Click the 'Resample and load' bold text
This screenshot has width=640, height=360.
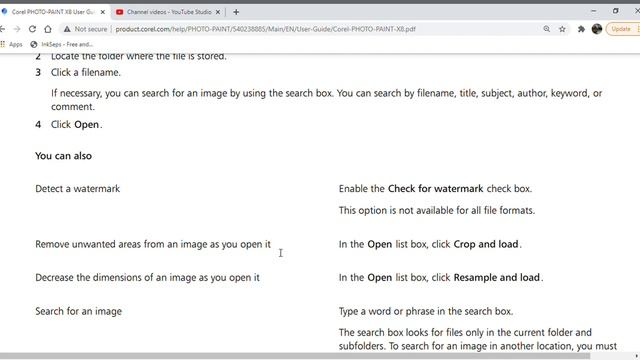click(x=497, y=278)
